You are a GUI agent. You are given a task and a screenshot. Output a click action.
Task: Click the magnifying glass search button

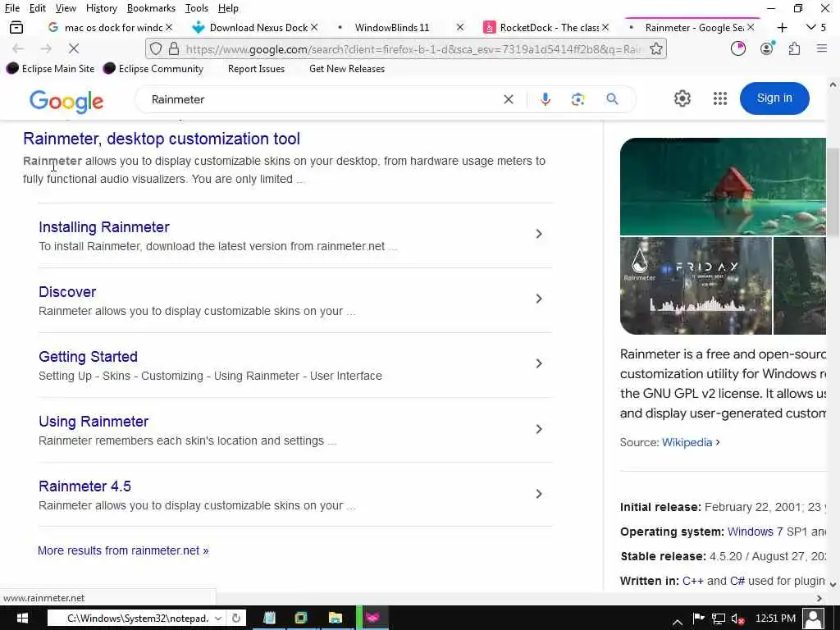612,99
